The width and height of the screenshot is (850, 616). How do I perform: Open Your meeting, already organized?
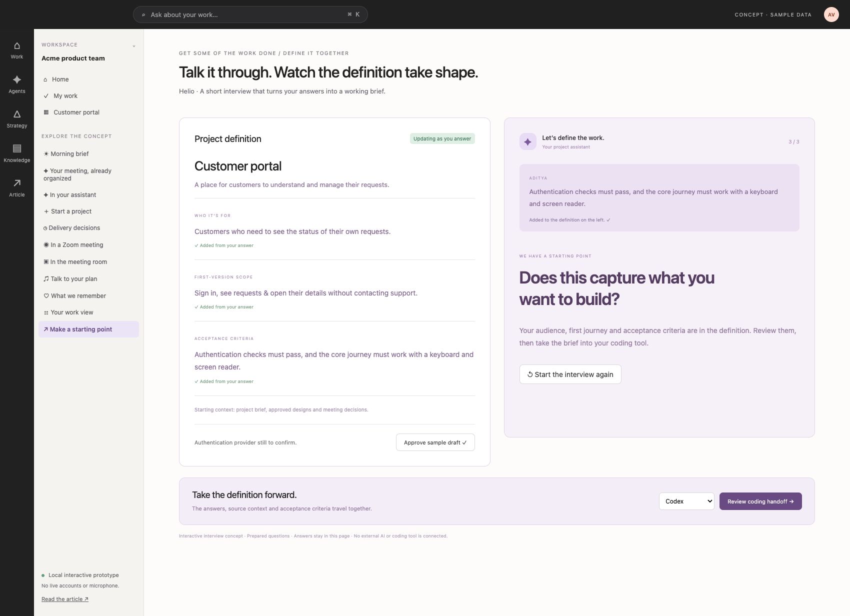click(x=88, y=174)
